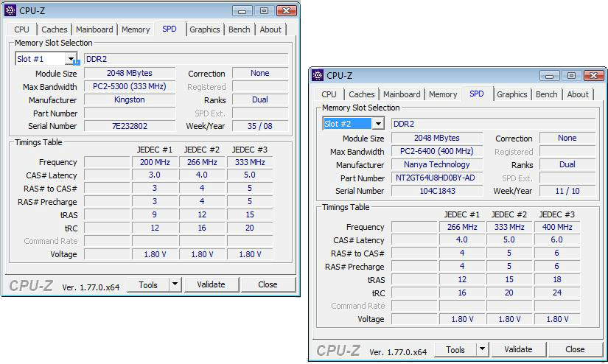The width and height of the screenshot is (608, 364).
Task: Open Caches tab in Slot #1 window
Action: pyautogui.click(x=55, y=29)
